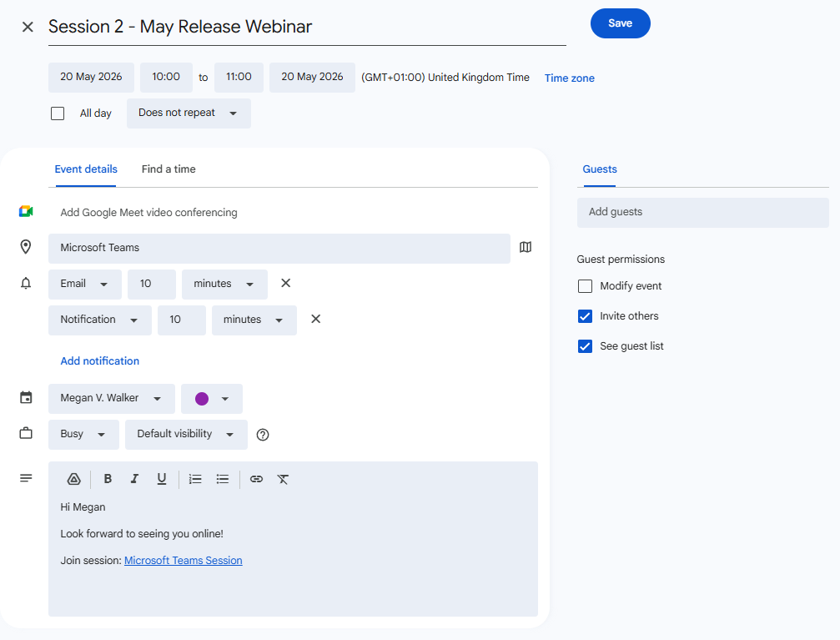Toggle underline formatting icon
This screenshot has width=840, height=640.
tap(161, 479)
